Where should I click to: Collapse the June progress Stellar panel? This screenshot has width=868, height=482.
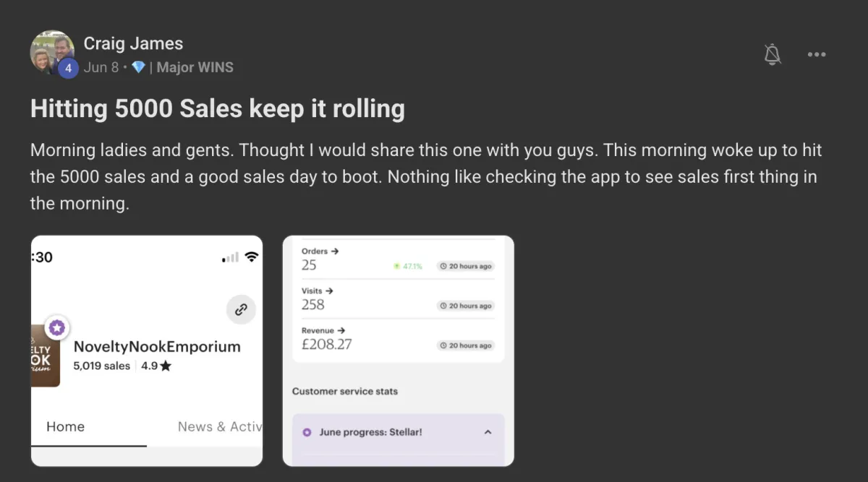tap(488, 432)
